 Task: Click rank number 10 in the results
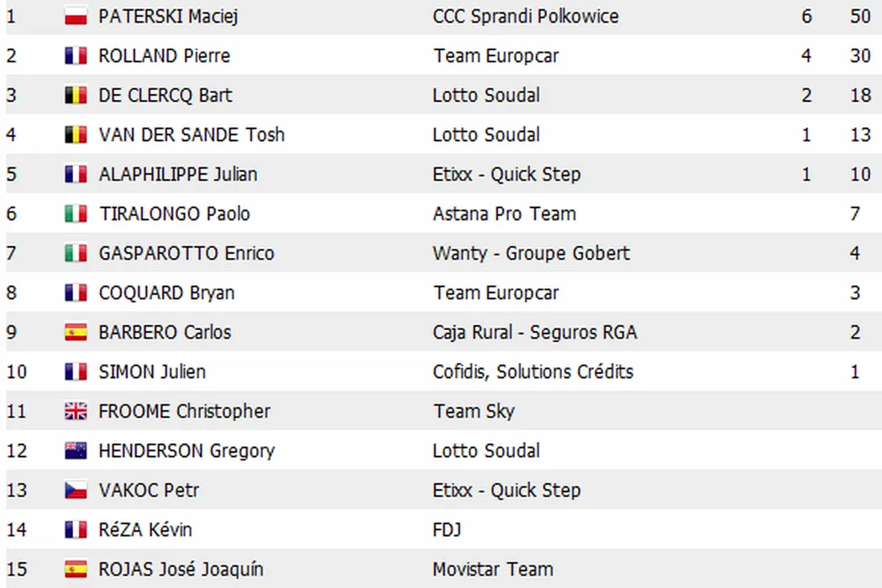pyautogui.click(x=17, y=372)
